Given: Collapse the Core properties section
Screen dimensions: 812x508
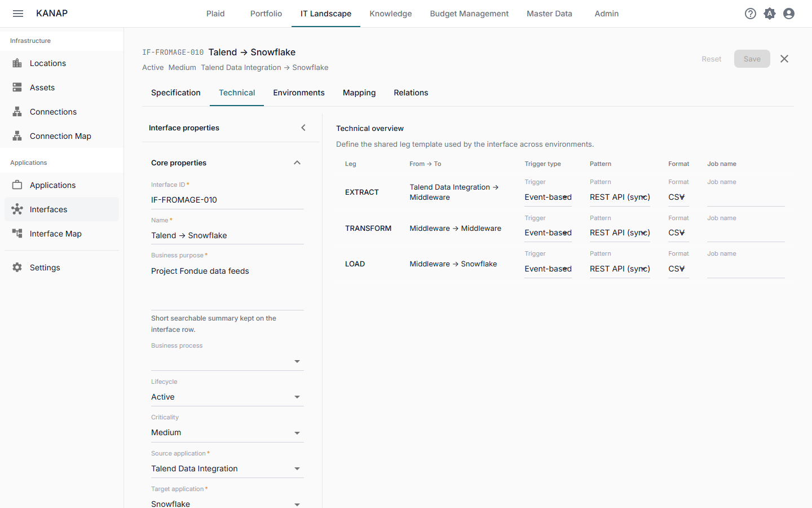Looking at the screenshot, I should pos(297,163).
